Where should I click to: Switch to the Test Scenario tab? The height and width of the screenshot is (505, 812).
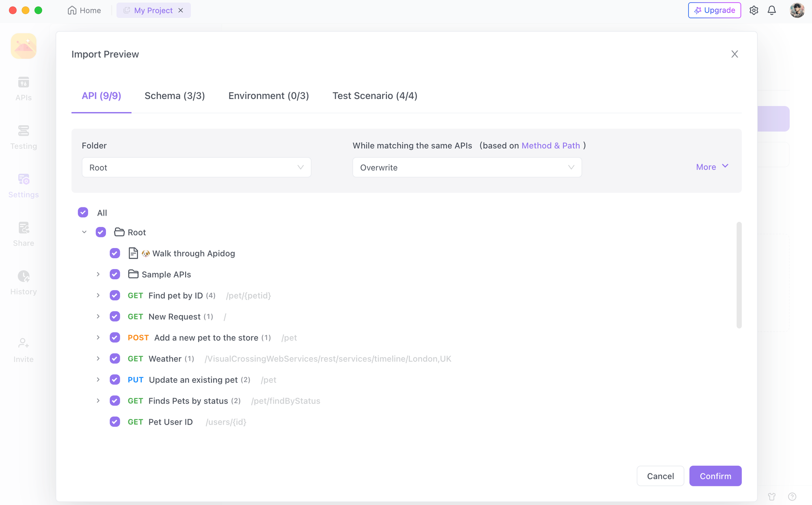pyautogui.click(x=375, y=96)
